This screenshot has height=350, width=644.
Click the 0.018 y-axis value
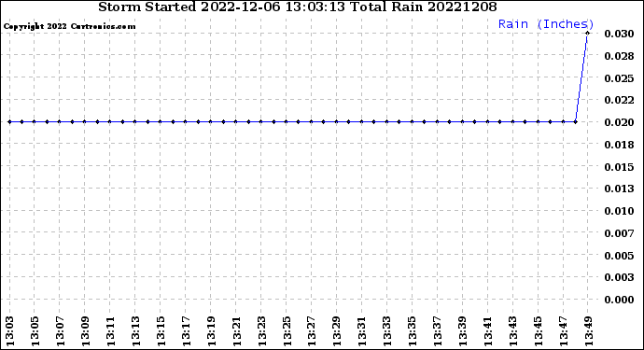pos(619,145)
